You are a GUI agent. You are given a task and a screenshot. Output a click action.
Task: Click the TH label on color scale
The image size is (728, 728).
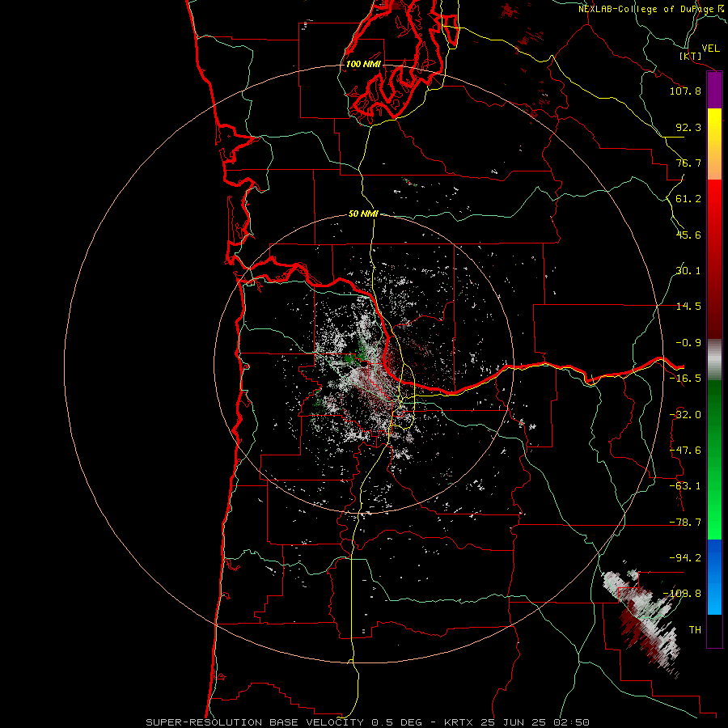pyautogui.click(x=695, y=630)
